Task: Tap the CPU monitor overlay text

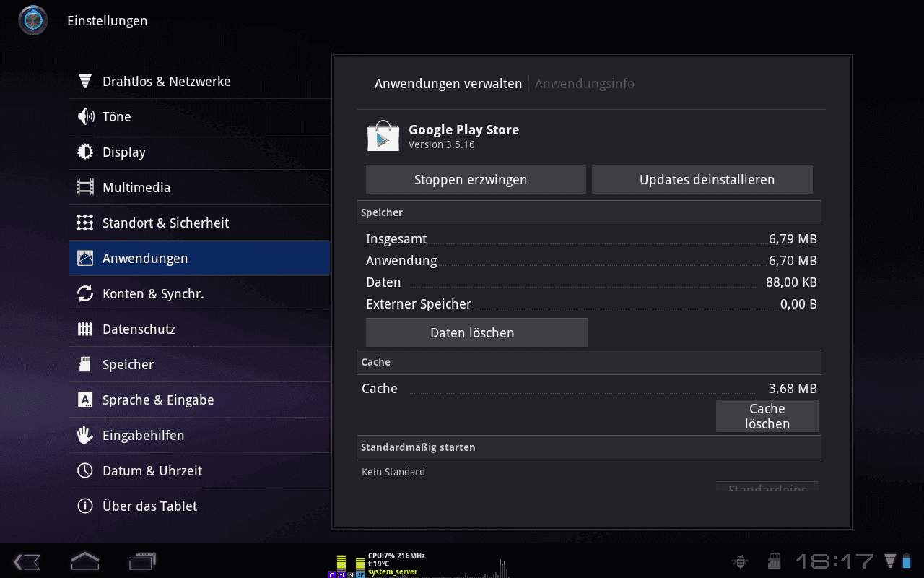Action: pos(396,564)
